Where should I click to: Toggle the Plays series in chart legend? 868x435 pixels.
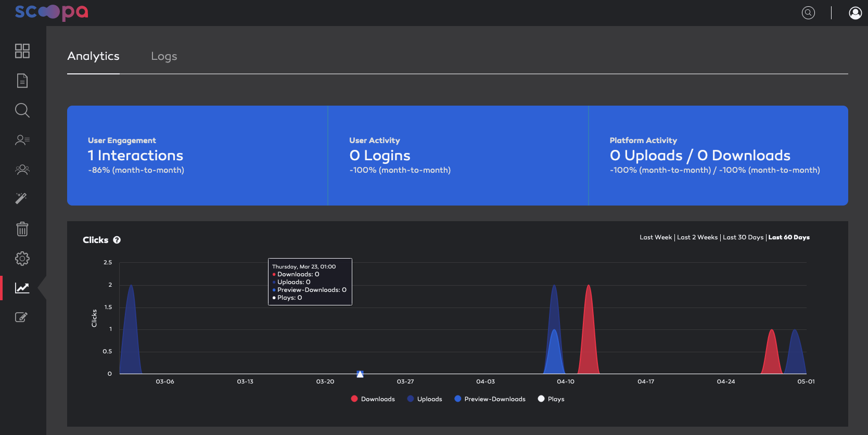coord(551,399)
